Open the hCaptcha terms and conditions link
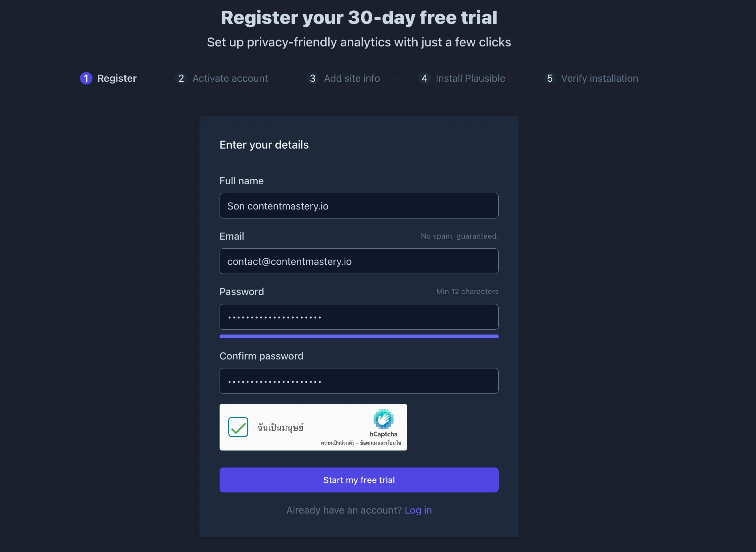 click(x=381, y=443)
